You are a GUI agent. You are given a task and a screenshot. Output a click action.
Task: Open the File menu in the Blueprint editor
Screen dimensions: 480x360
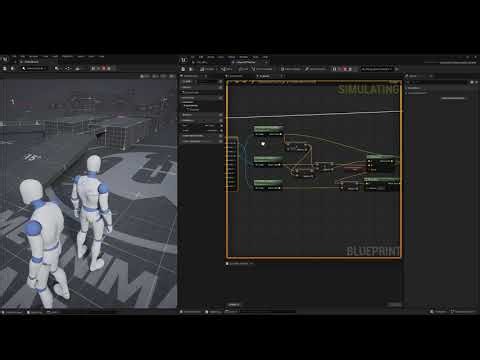point(193,57)
